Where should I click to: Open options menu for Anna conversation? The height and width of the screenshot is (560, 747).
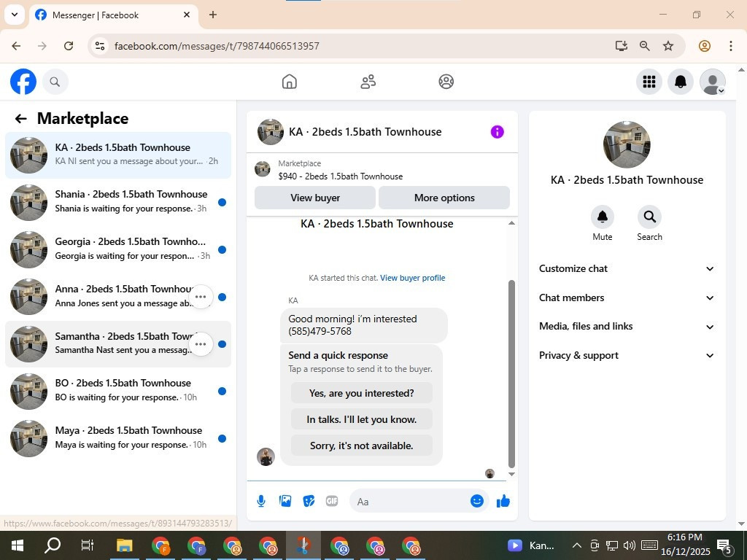[x=201, y=297]
